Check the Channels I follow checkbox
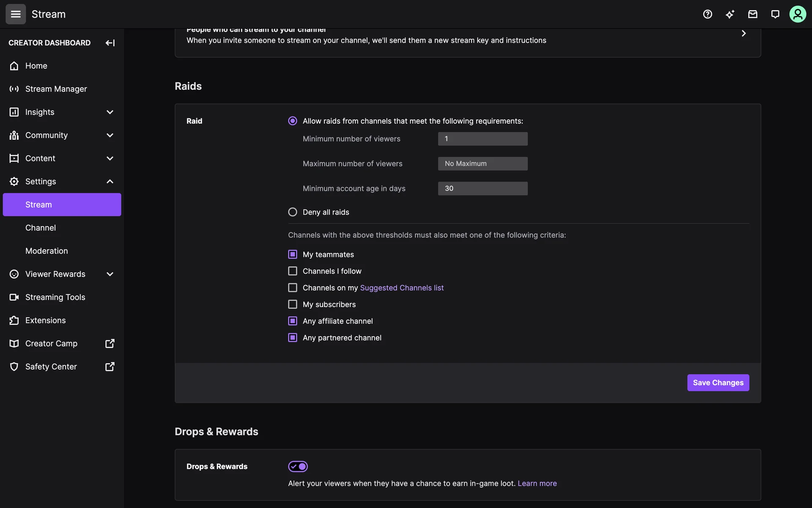 click(293, 271)
